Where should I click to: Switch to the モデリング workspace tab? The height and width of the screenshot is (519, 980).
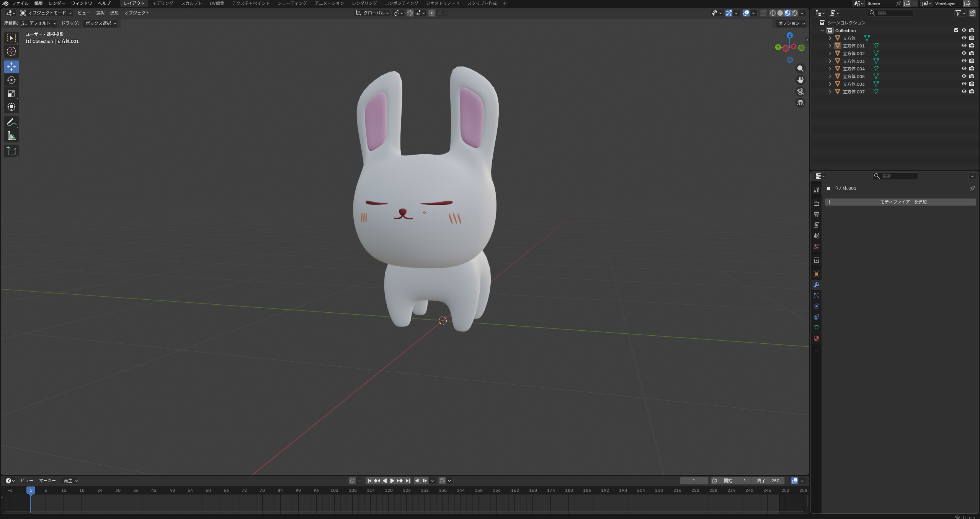(163, 3)
